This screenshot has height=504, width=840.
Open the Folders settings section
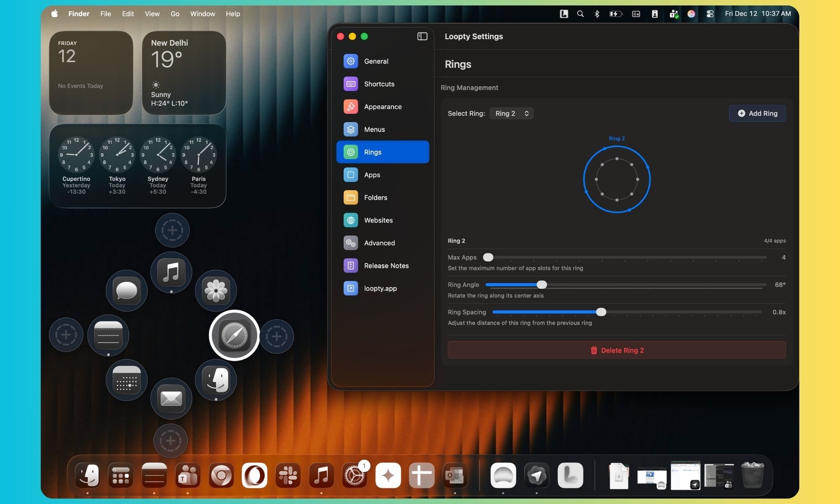click(x=375, y=197)
